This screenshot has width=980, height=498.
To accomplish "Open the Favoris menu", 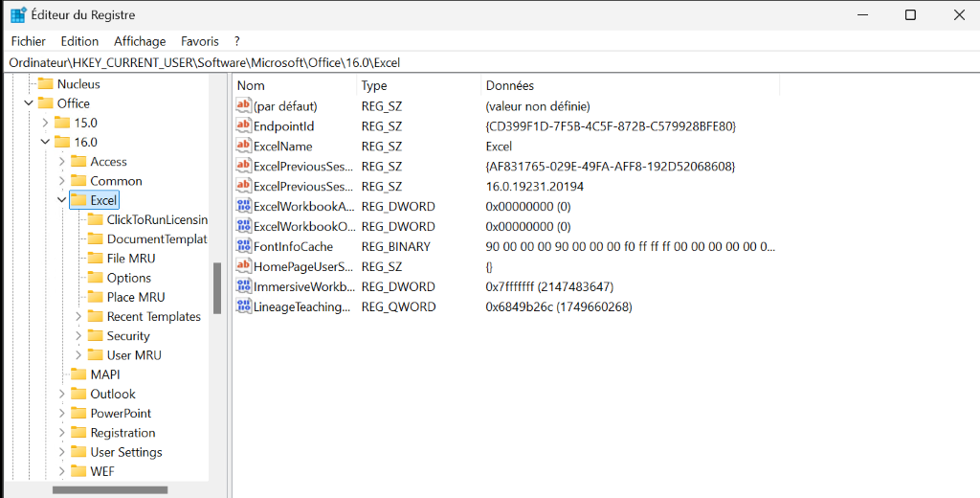I will click(x=200, y=41).
